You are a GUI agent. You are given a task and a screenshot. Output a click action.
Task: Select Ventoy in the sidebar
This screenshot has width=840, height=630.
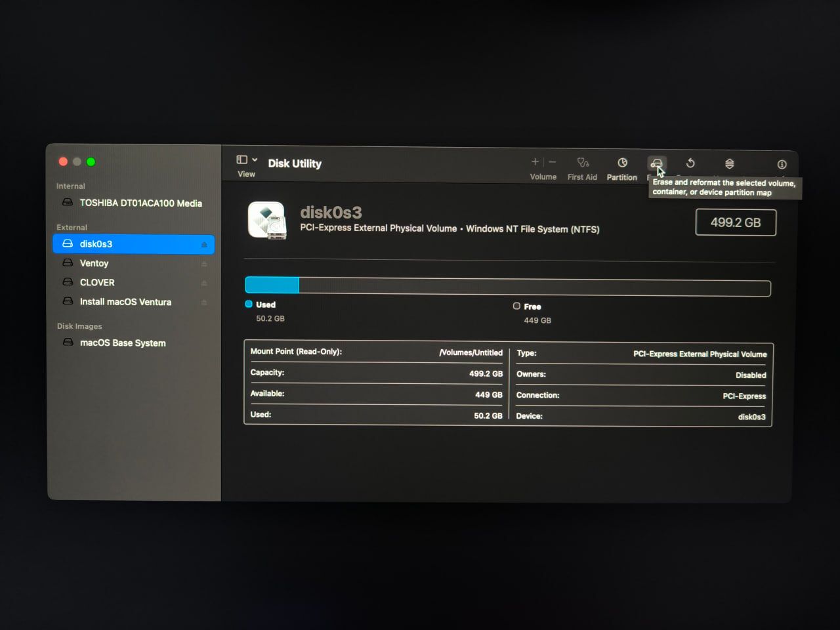(94, 263)
